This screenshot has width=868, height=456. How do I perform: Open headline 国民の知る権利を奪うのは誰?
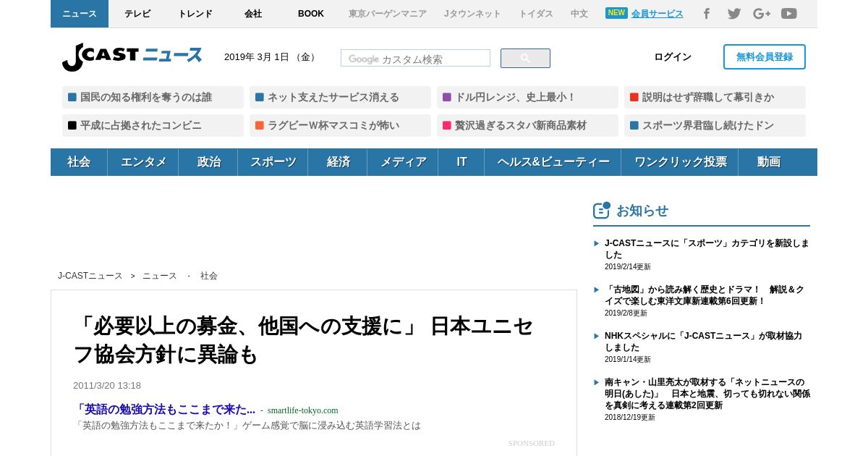(x=153, y=97)
